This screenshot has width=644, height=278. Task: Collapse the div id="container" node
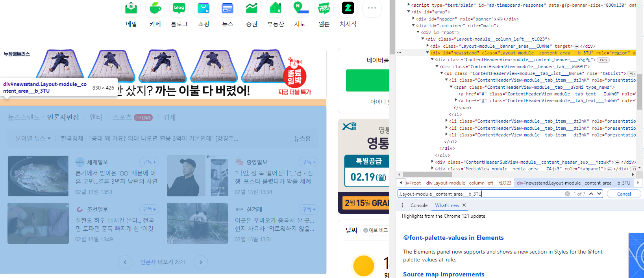(413, 25)
